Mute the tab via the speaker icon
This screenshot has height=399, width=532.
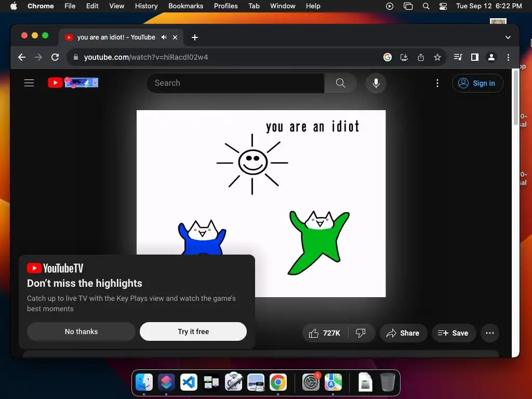tap(164, 37)
